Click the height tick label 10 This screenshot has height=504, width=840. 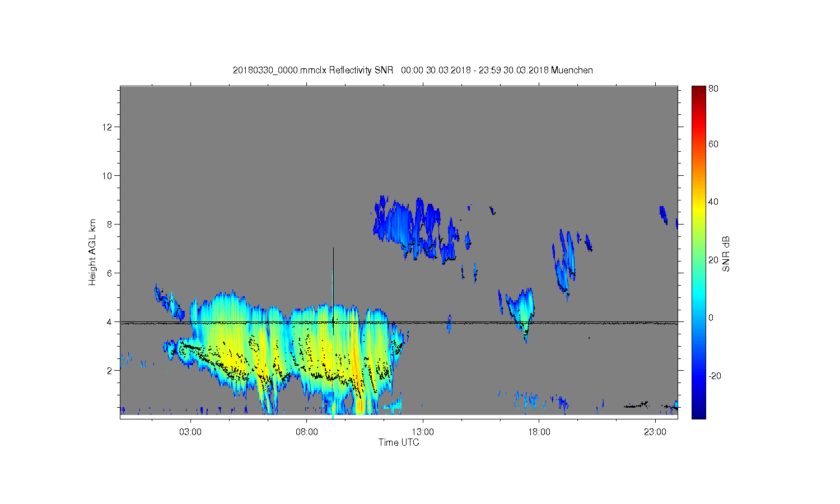point(106,175)
